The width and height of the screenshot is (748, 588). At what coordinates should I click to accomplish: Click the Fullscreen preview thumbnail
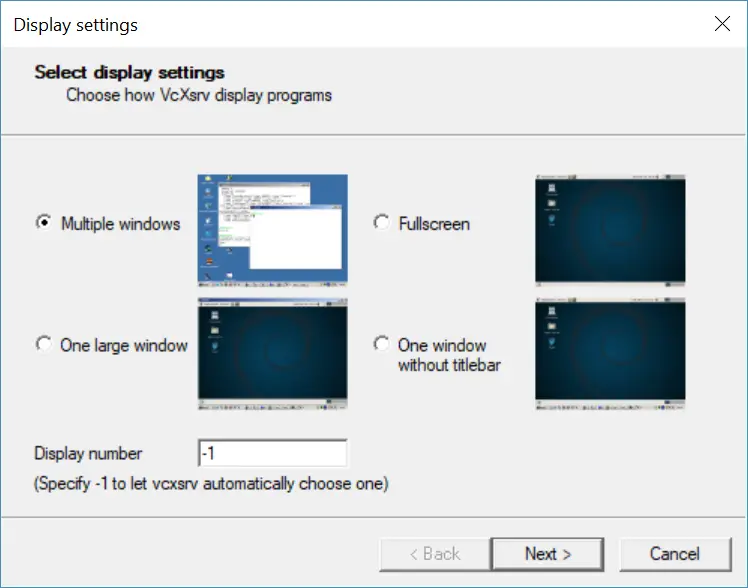pyautogui.click(x=610, y=231)
